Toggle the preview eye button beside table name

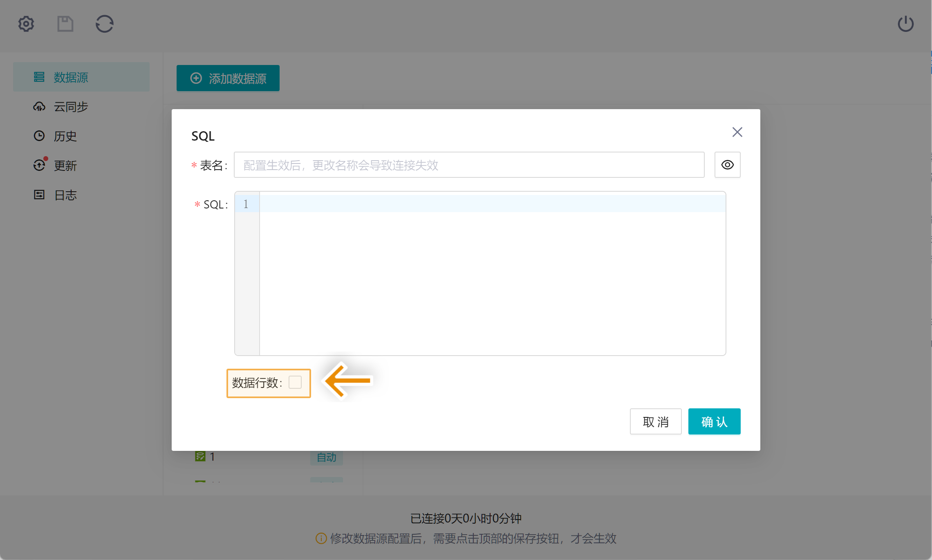click(x=727, y=165)
